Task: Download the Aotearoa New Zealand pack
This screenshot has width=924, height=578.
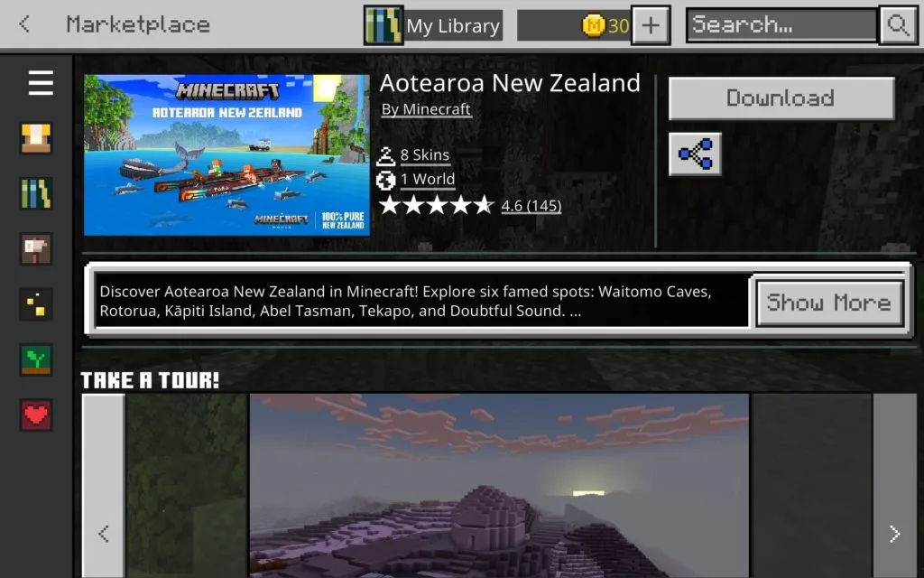Action: [781, 98]
